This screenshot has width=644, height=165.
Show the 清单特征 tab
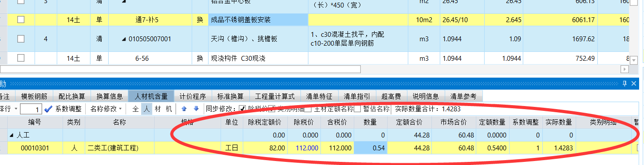[319, 96]
